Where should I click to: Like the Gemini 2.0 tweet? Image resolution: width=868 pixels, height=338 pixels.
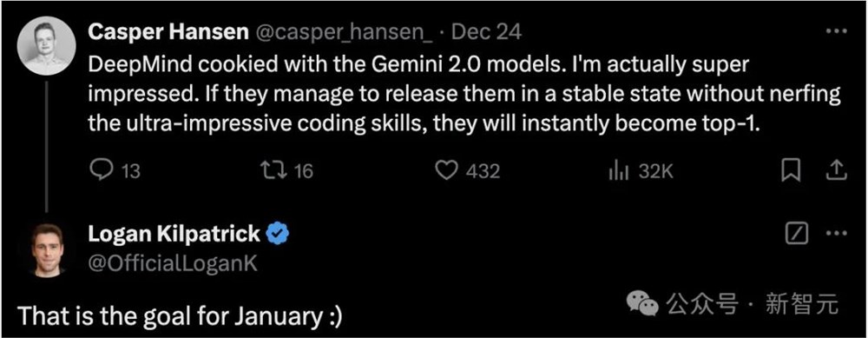447,171
